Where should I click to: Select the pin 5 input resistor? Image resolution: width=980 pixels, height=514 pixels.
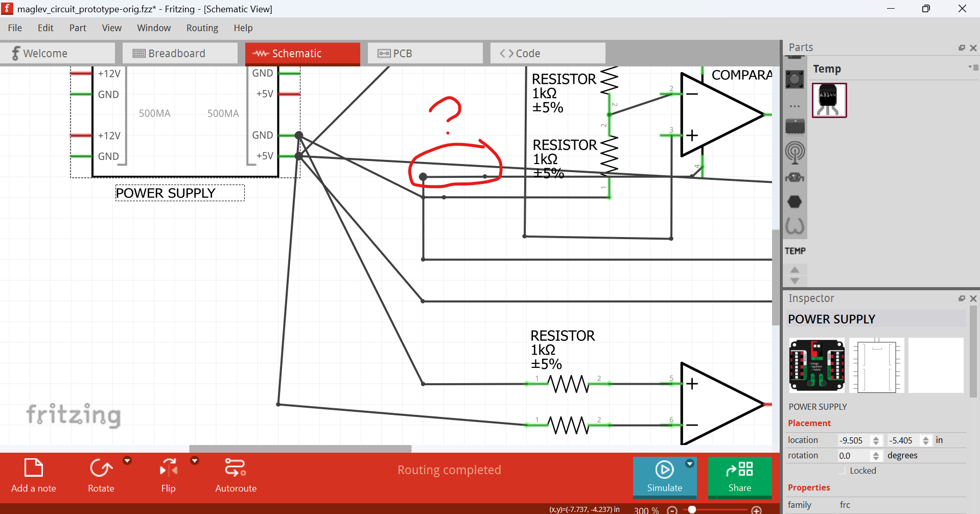568,384
